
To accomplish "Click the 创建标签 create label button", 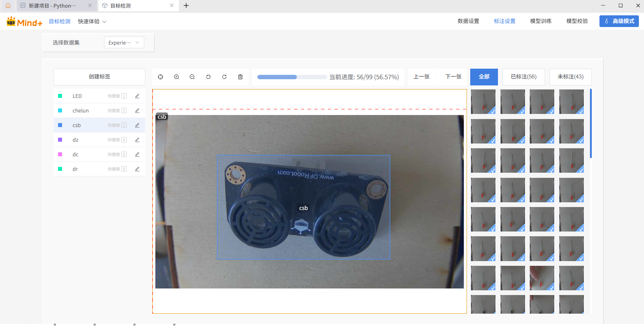I will point(99,77).
